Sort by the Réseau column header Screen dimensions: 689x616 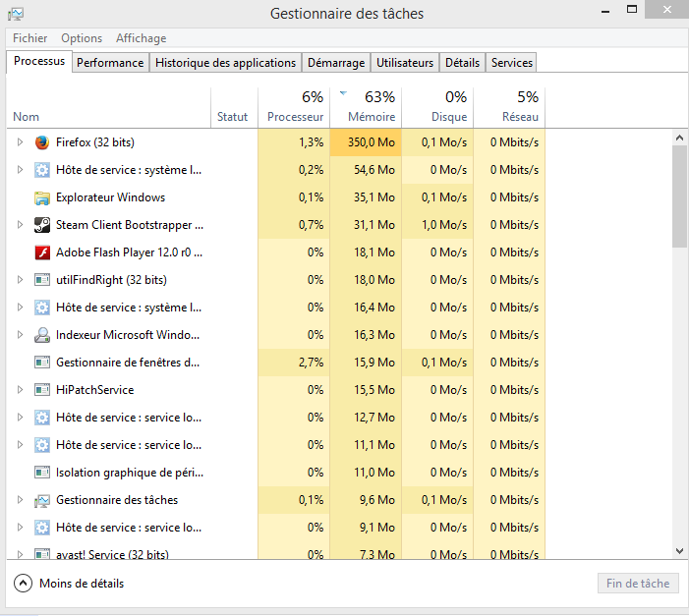pyautogui.click(x=509, y=108)
